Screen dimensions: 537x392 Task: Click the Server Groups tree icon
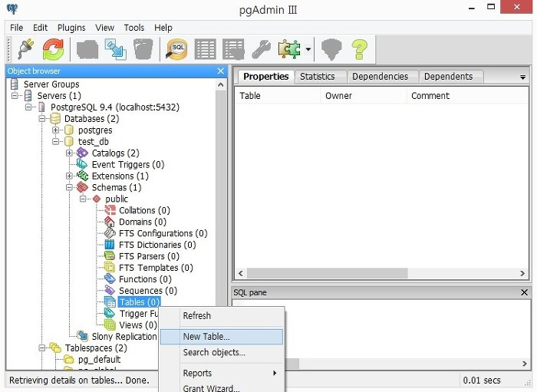[15, 84]
